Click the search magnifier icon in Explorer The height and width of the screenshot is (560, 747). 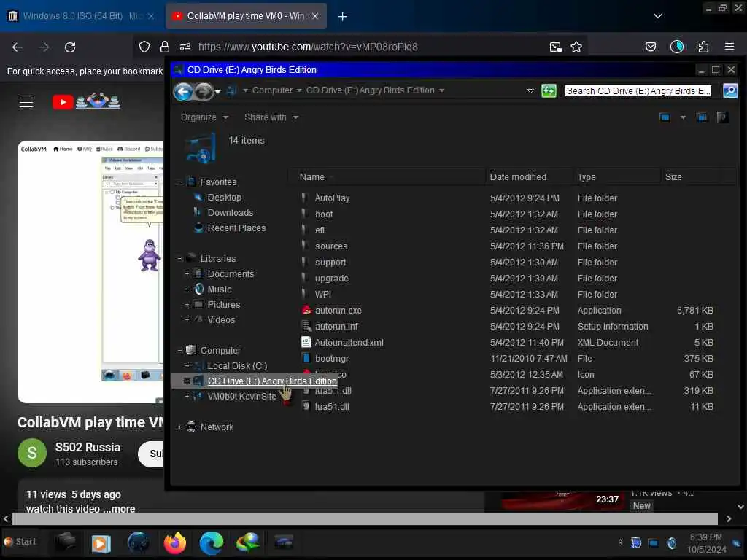click(x=729, y=90)
